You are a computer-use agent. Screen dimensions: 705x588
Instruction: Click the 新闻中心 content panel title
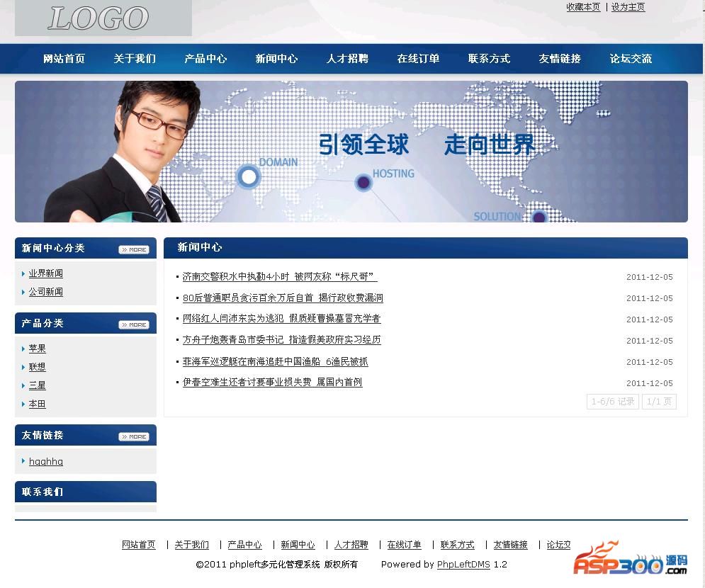[x=200, y=247]
